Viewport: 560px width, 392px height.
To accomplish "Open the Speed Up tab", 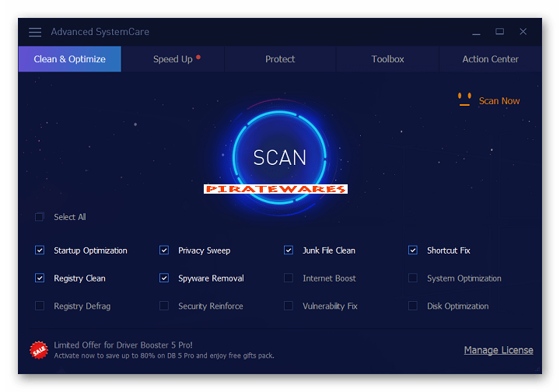I will [x=173, y=59].
